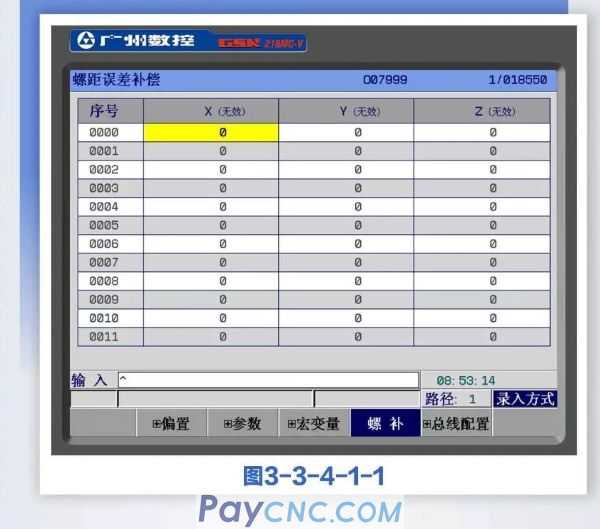This screenshot has width=600, height=529.
Task: Click into the 输入 entry field
Action: (x=267, y=380)
